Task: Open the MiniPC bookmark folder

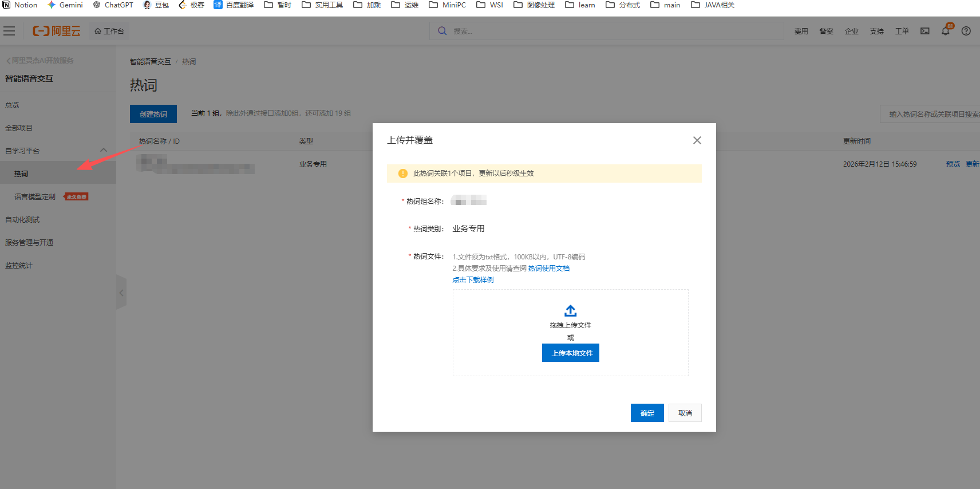Action: [x=447, y=5]
